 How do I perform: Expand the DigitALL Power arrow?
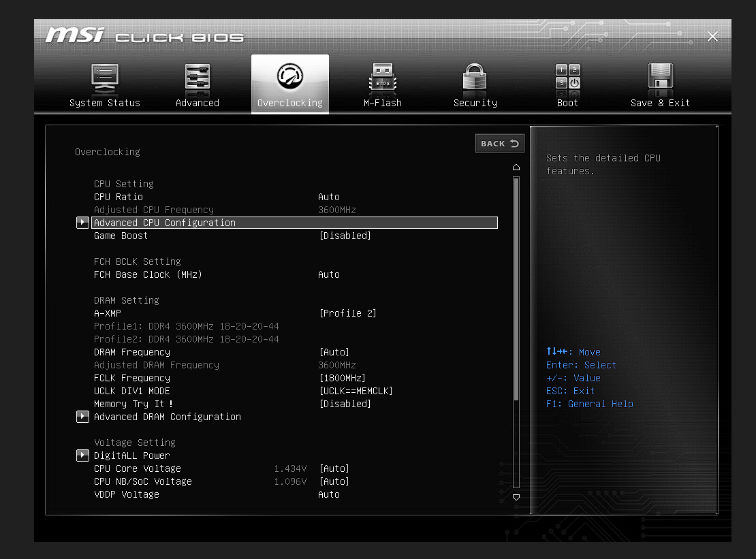pos(82,456)
